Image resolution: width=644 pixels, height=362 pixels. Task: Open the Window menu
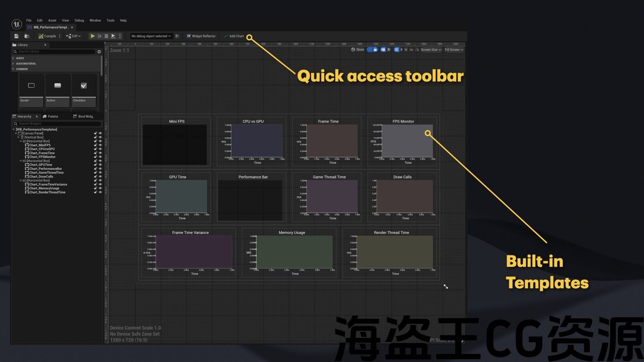[x=95, y=21]
